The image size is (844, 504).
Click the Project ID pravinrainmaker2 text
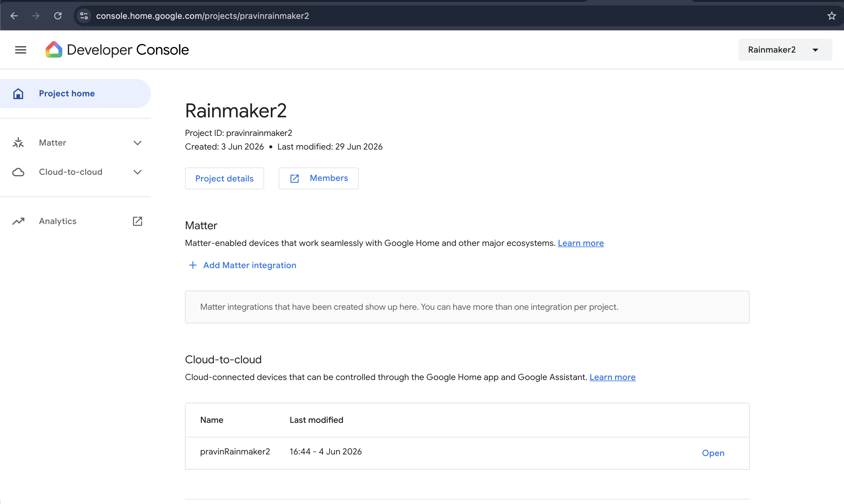239,133
